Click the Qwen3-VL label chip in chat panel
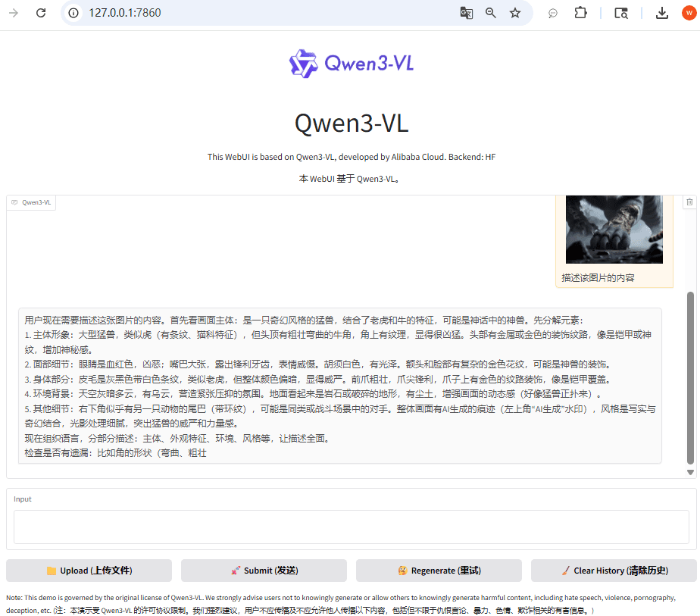This screenshot has height=616, width=700. [30, 202]
